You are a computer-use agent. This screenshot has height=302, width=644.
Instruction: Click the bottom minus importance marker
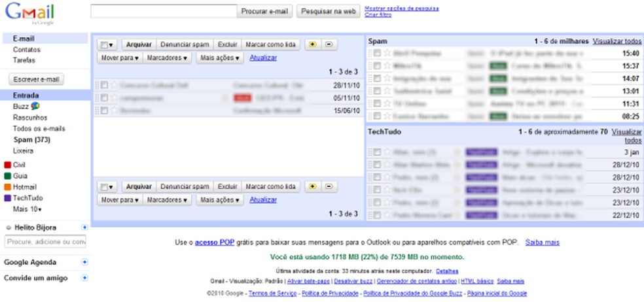329,186
